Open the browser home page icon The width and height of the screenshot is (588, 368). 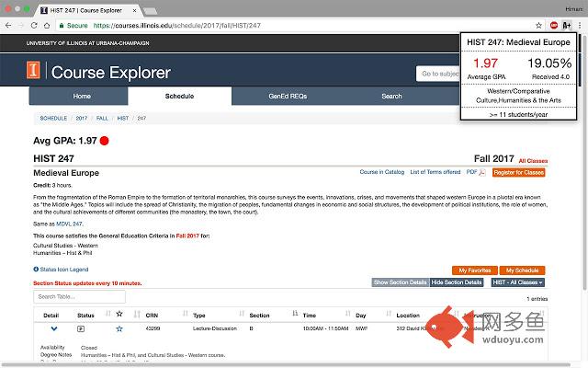coord(47,26)
